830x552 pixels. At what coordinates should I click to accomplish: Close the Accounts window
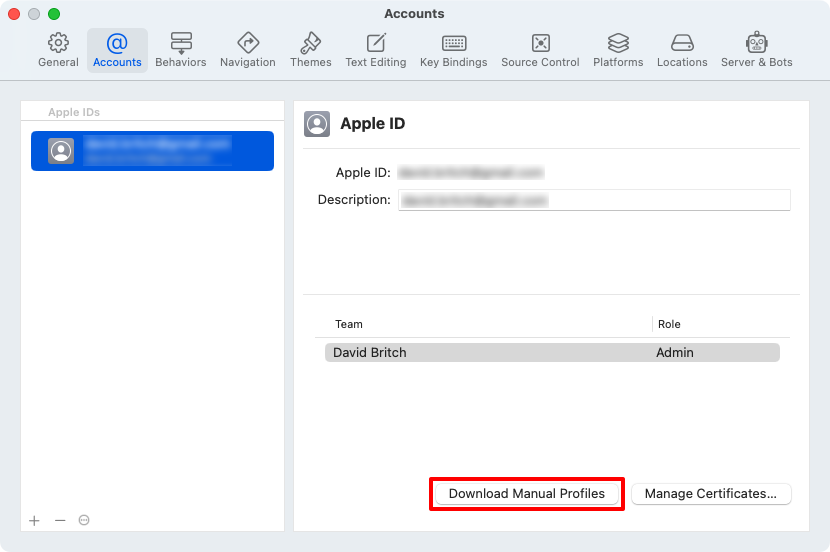[14, 14]
